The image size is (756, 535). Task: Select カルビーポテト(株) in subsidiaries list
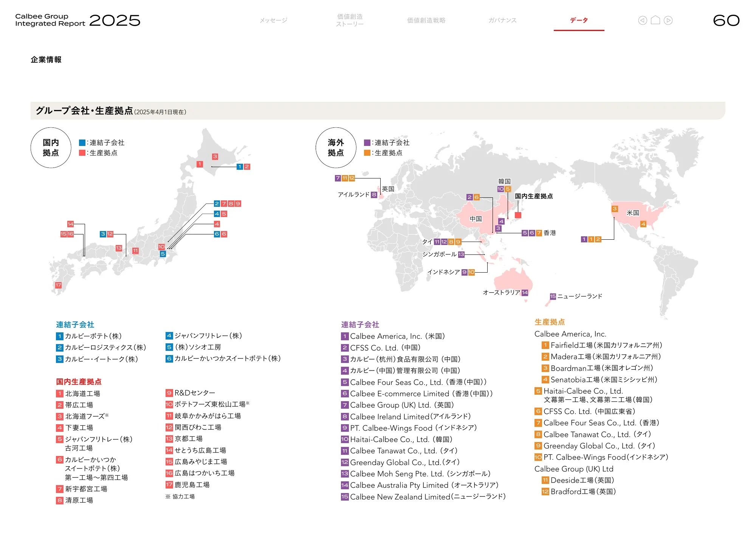click(x=89, y=336)
